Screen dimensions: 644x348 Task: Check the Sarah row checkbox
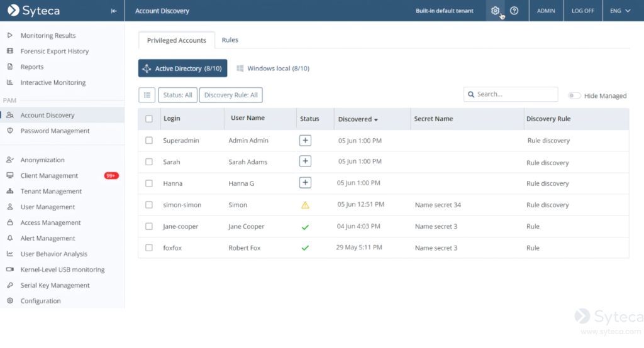click(x=148, y=161)
